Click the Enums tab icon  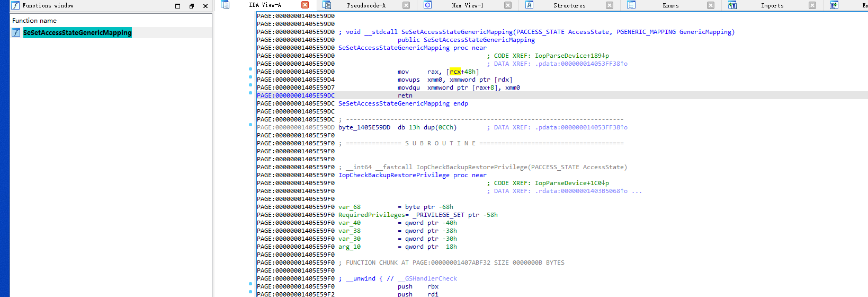(x=631, y=5)
